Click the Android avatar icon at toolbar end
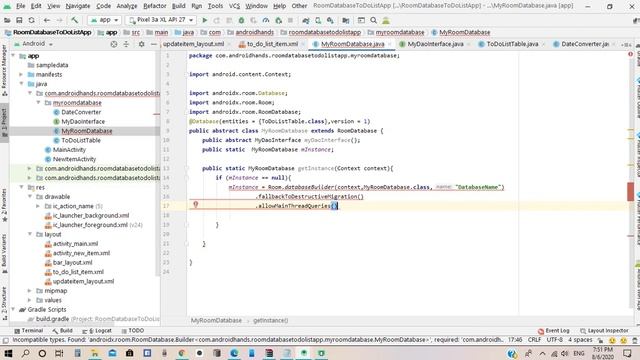The height and width of the screenshot is (360, 640). [386, 20]
